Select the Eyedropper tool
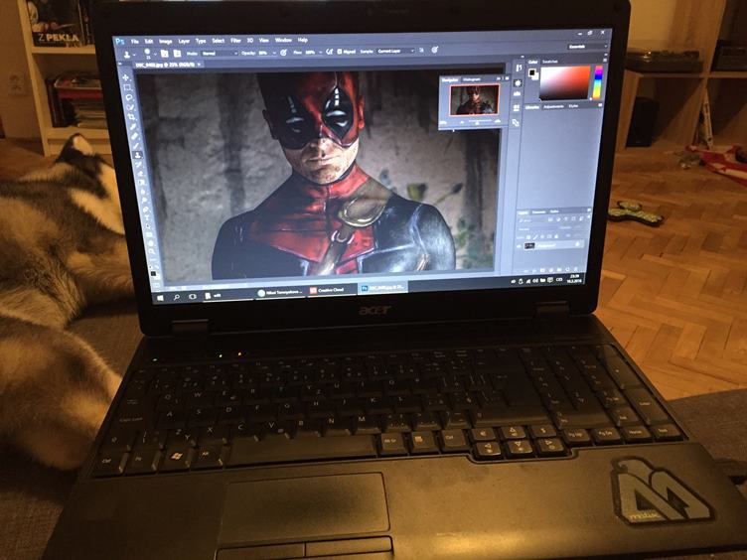747x560 pixels. [133, 127]
